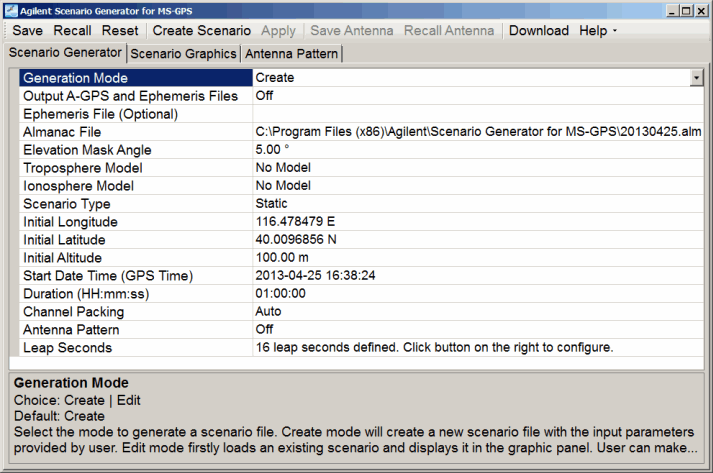Viewport: 713px width, 473px height.
Task: Click the greyed Apply toolbar item
Action: point(278,30)
